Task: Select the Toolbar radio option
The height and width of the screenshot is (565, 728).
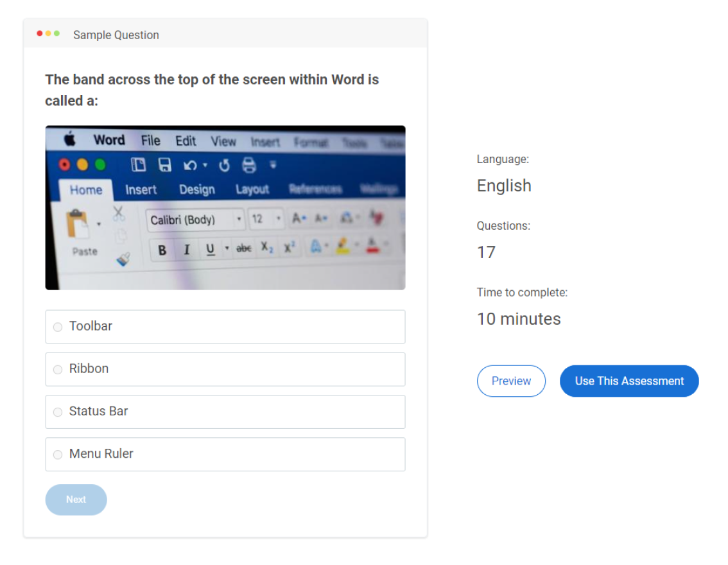Action: coord(58,327)
